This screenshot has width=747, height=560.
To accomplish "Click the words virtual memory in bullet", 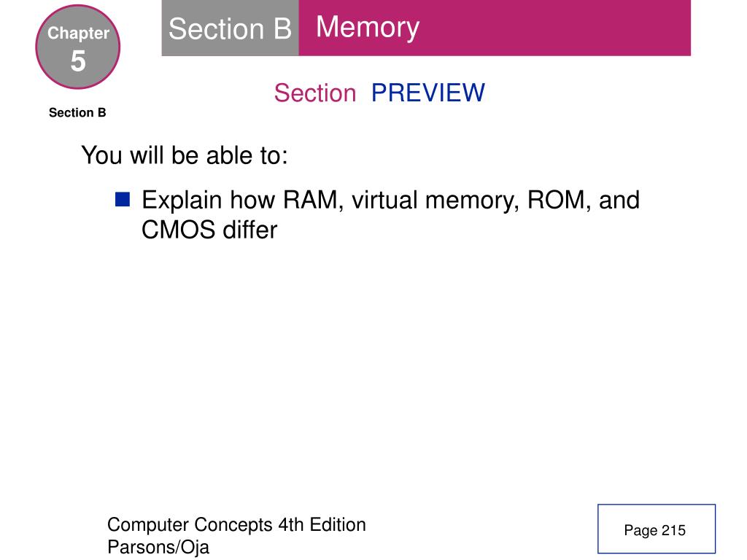I will click(x=435, y=201).
